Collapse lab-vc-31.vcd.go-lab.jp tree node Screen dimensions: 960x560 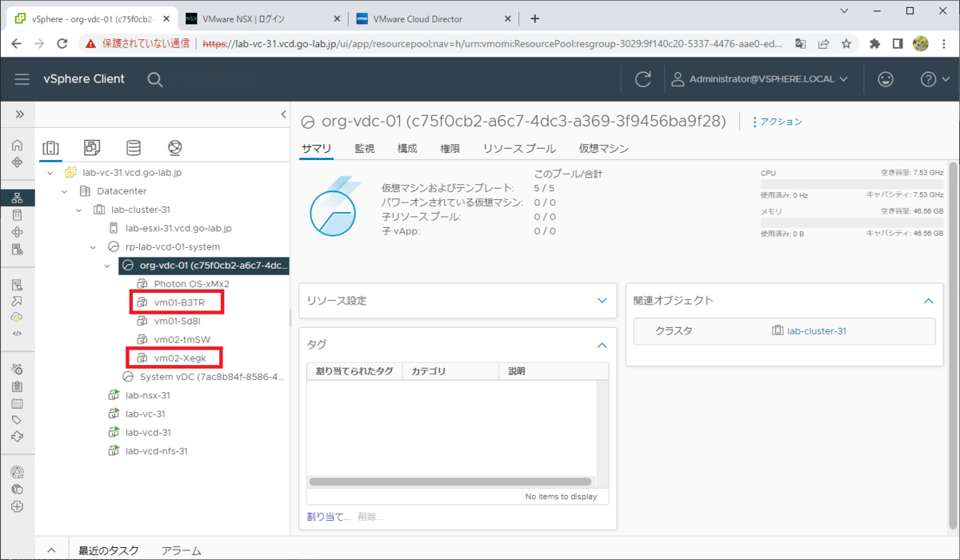(50, 173)
